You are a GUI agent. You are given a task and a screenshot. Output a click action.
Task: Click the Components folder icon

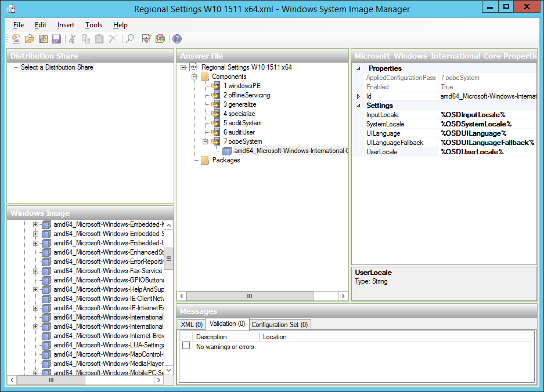coord(205,77)
